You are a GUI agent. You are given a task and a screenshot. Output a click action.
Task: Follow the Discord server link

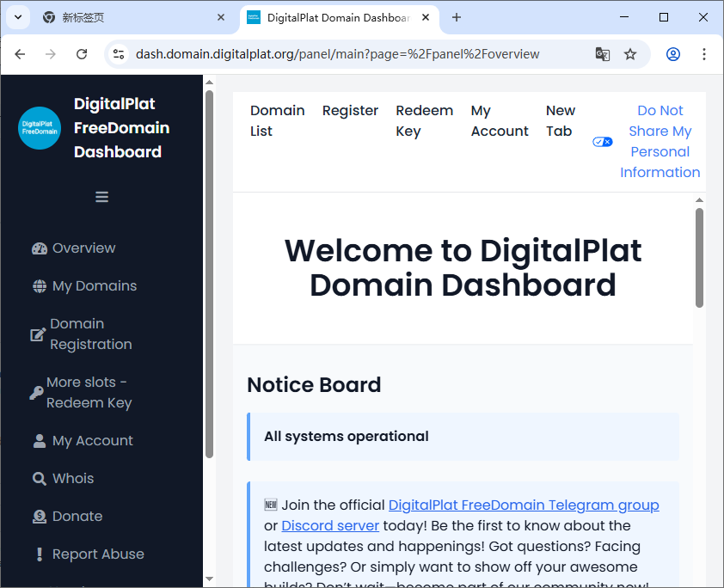point(330,526)
